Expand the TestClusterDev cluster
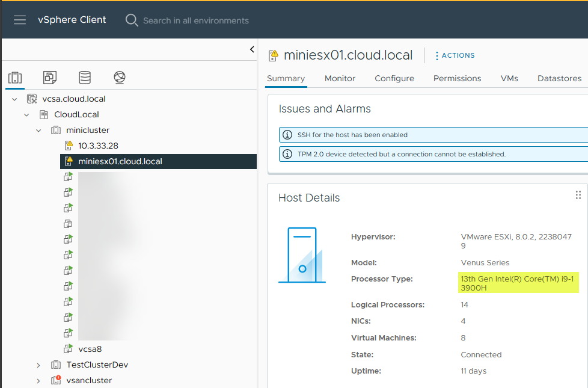This screenshot has width=588, height=388. coord(38,365)
